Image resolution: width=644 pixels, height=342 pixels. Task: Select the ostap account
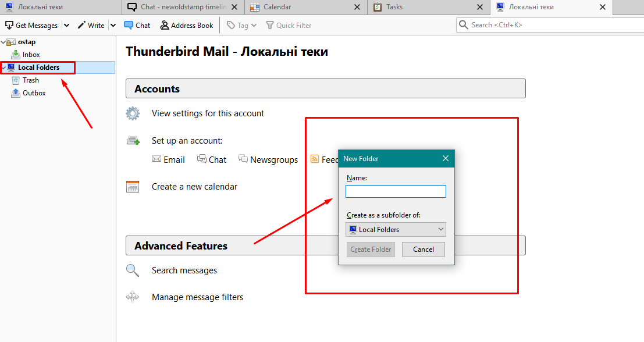(27, 42)
